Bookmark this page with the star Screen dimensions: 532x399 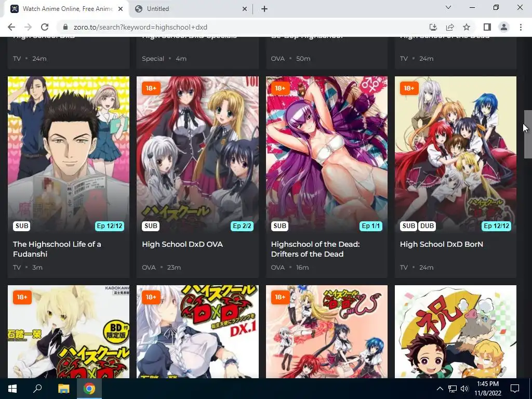467,27
